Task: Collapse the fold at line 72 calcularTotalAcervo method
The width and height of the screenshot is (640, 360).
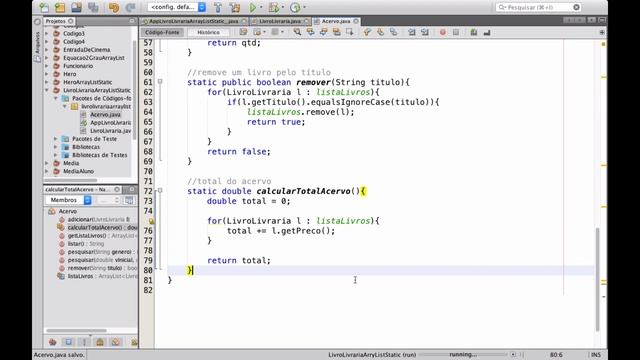Action: [160, 191]
